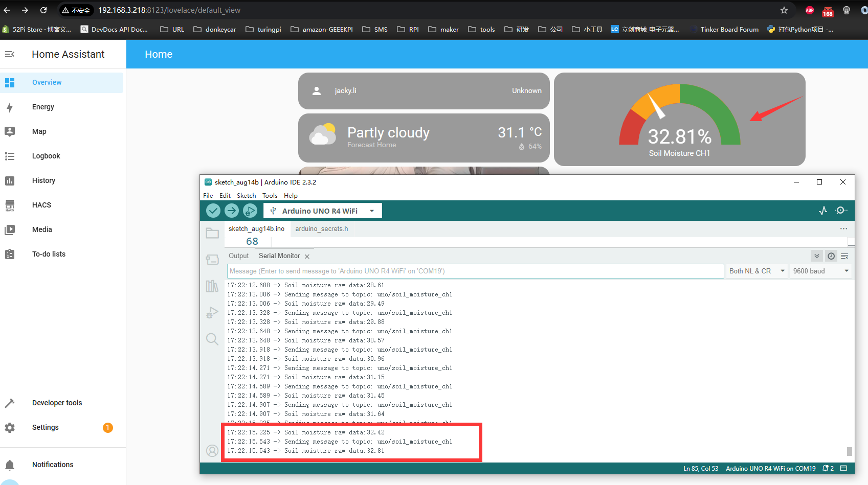The height and width of the screenshot is (485, 868).
Task: Open the Both NL & CR line-ending dropdown
Action: tap(757, 271)
